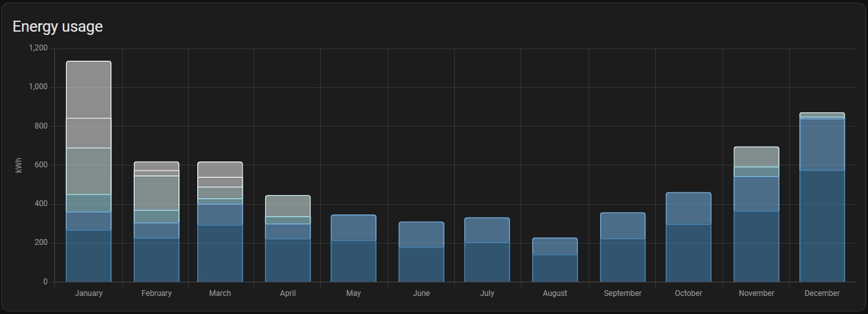Click June bar's upper light blue segment
The image size is (868, 314).
421,235
